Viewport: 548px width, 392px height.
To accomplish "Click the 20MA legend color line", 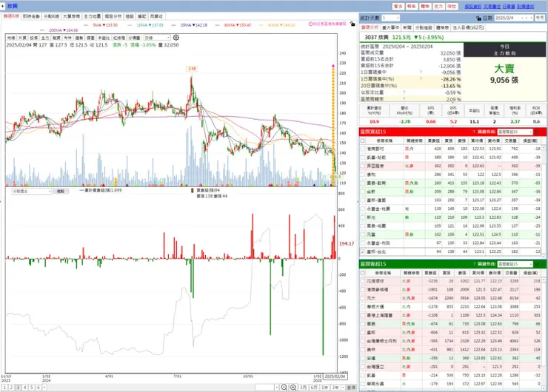I will point(174,25).
